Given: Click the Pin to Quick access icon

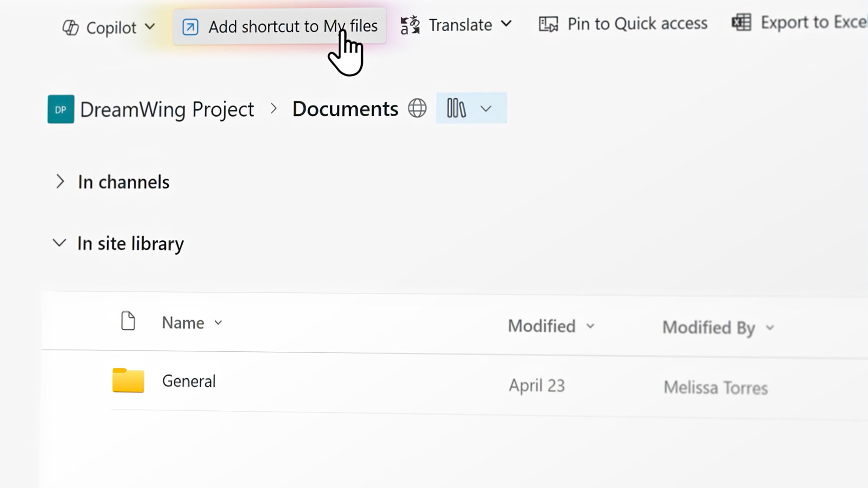Looking at the screenshot, I should 548,24.
